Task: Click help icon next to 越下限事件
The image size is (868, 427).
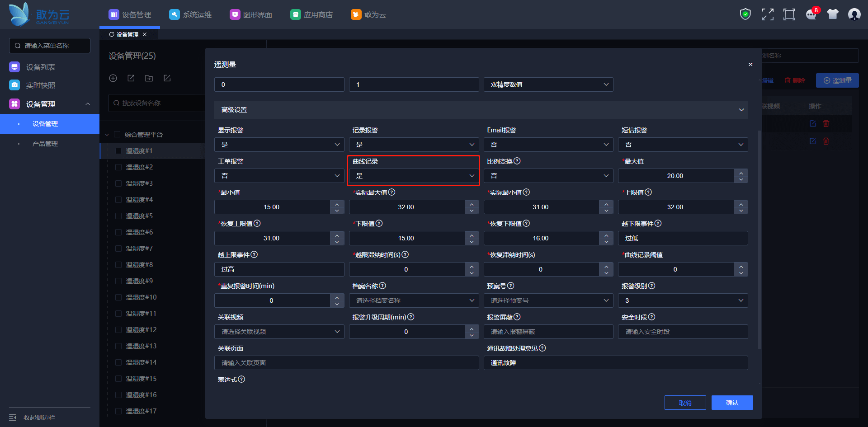Action: click(658, 223)
